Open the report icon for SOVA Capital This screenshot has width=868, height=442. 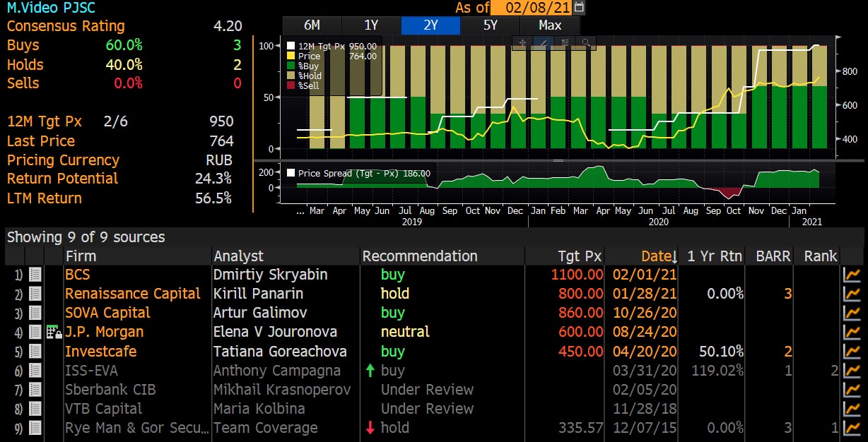(35, 313)
